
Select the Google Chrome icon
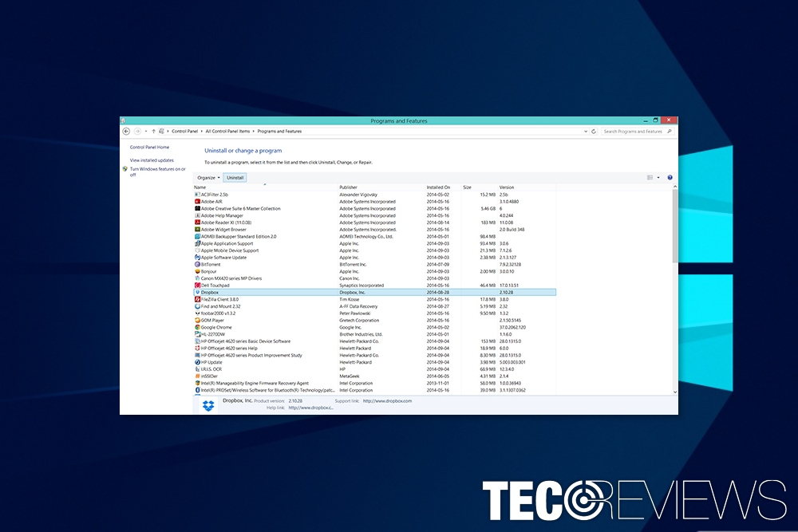(x=197, y=328)
